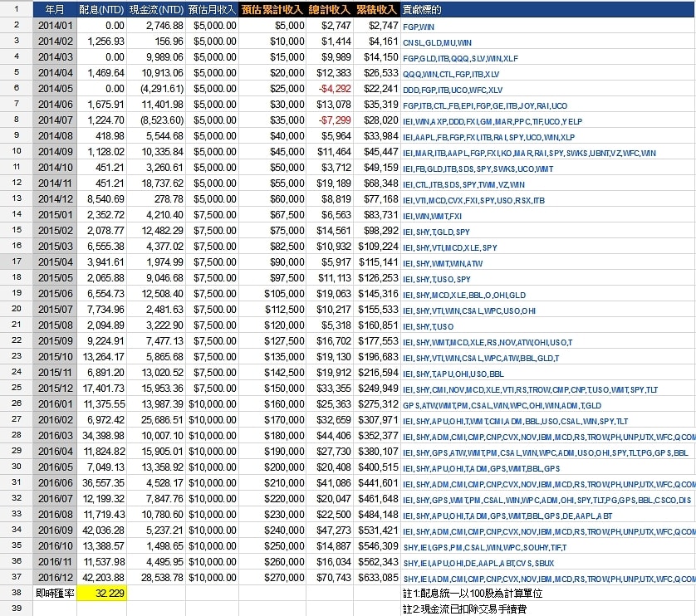Select row header number 38
696x616 pixels.
pyautogui.click(x=17, y=594)
